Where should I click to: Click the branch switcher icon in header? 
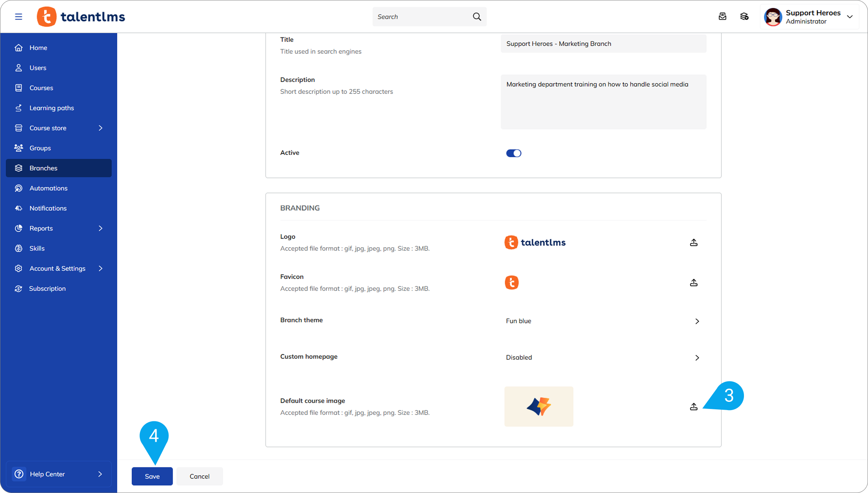pos(744,17)
